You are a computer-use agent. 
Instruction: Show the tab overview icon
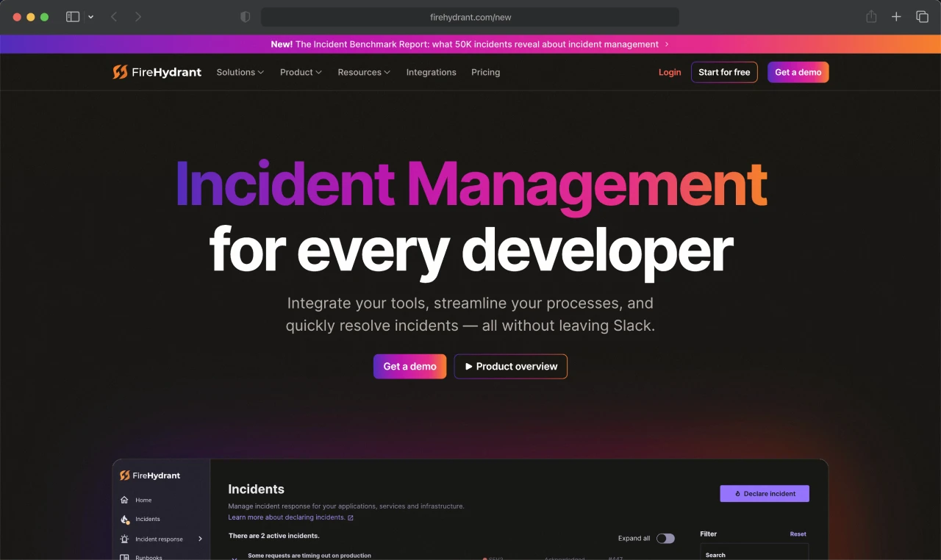[x=922, y=17]
